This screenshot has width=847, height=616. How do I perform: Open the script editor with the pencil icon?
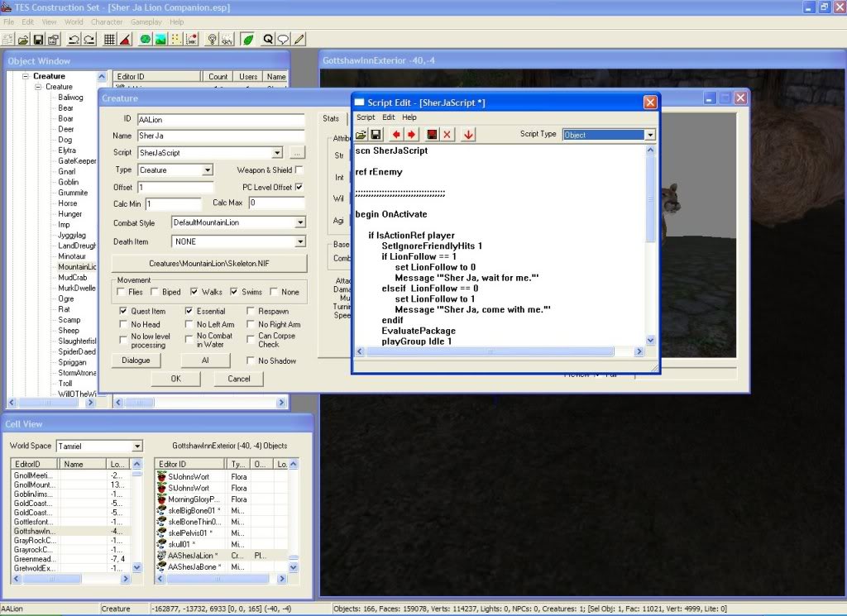299,40
